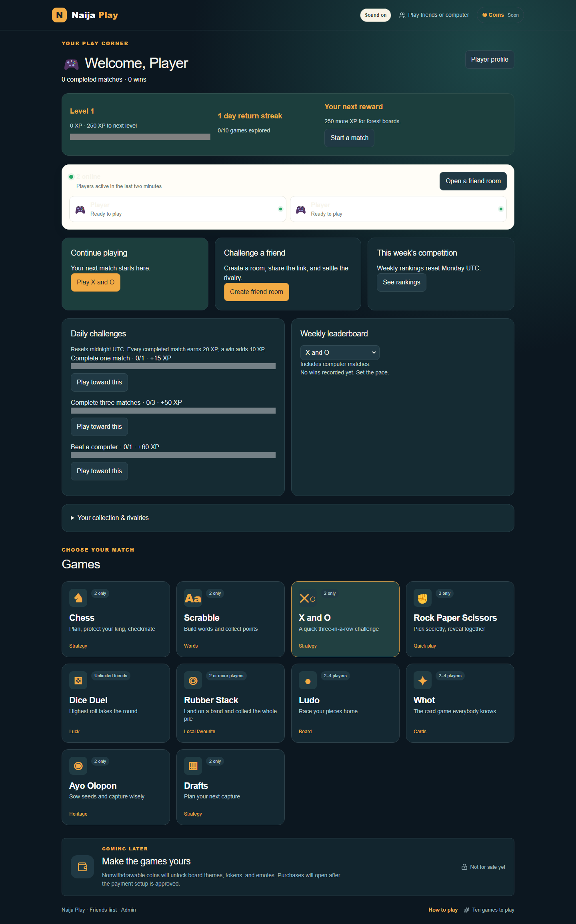Click See rankings button
This screenshot has height=924, width=576.
coord(402,282)
